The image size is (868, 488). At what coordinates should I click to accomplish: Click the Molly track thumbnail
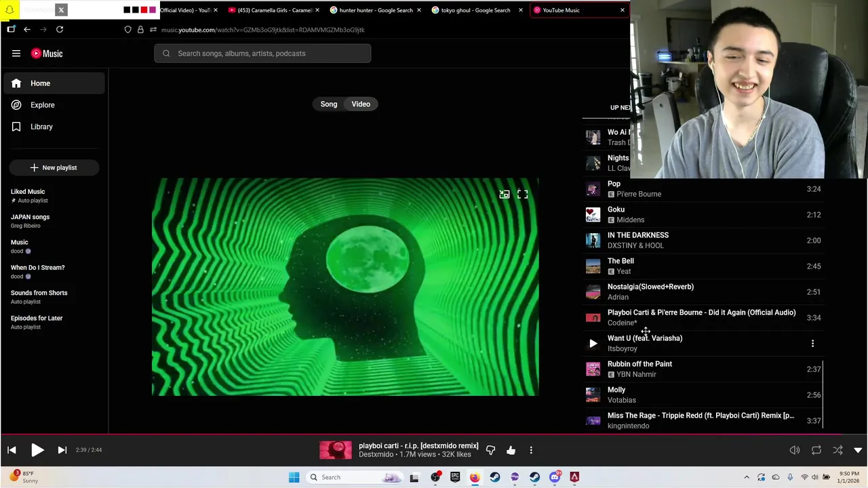[593, 395]
